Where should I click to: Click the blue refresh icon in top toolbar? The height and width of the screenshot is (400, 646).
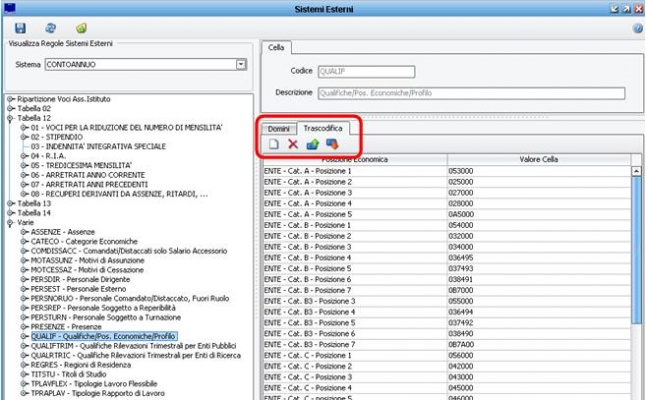(x=50, y=28)
